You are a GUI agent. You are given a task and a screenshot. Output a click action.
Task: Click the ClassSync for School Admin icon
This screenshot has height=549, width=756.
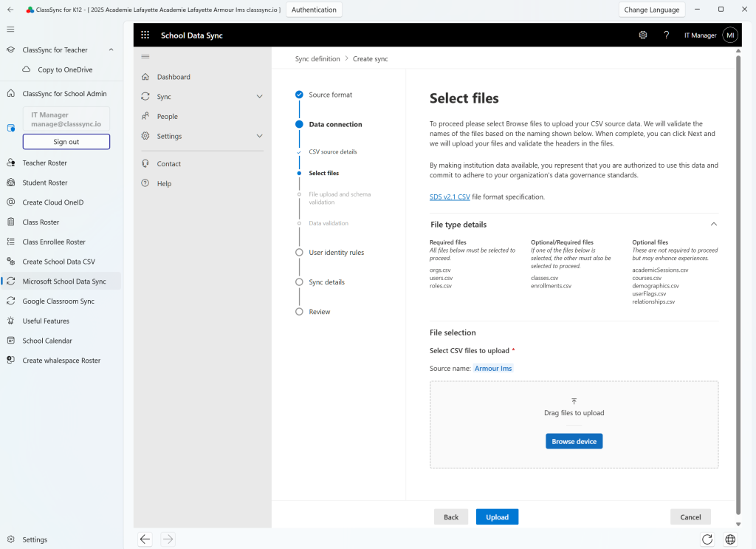tap(10, 94)
